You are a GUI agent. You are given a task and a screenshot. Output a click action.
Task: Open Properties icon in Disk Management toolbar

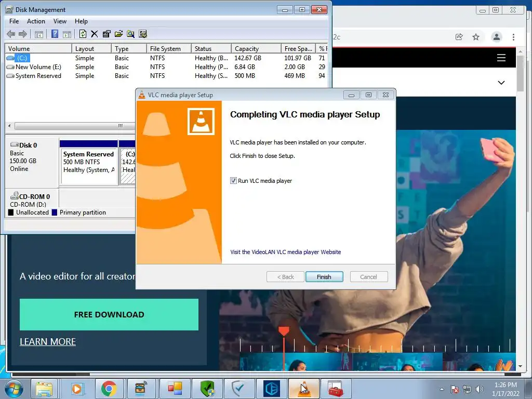(x=106, y=34)
